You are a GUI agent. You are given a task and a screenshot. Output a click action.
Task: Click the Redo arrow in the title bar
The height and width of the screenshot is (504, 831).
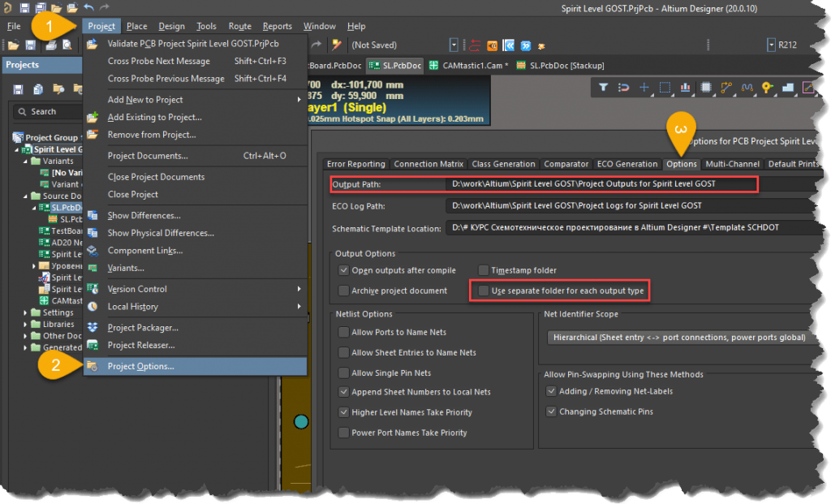pyautogui.click(x=105, y=7)
